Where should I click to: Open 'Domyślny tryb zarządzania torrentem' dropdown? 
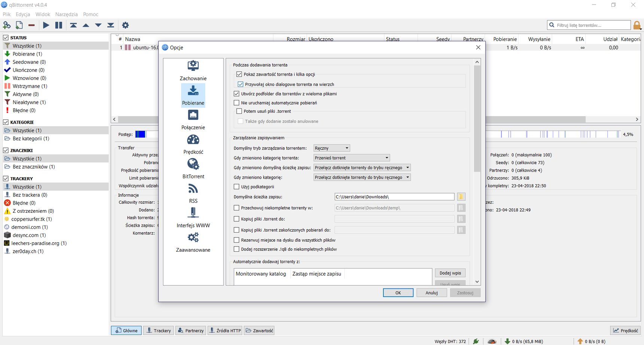[x=332, y=148]
